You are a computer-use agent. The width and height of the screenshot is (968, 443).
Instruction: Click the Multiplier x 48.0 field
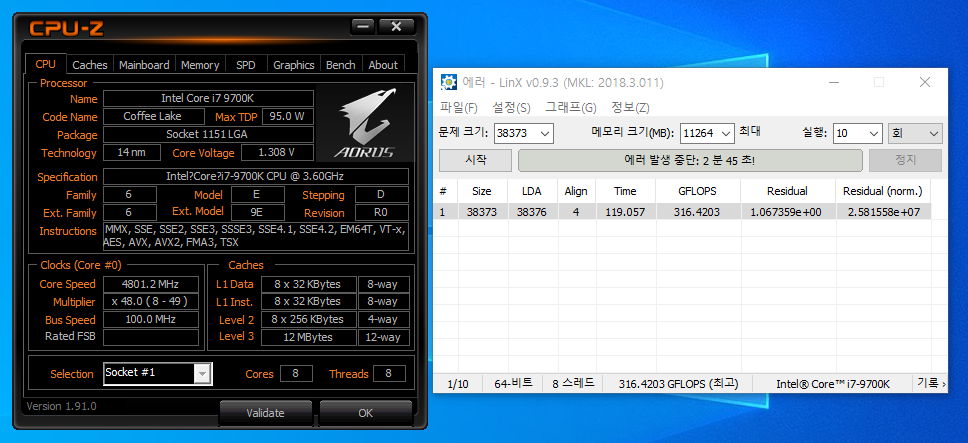(151, 302)
